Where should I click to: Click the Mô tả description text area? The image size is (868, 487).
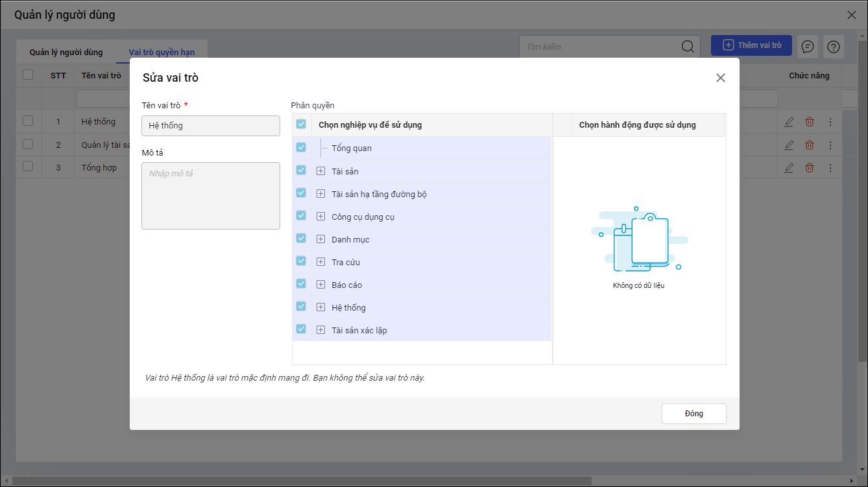(x=211, y=196)
